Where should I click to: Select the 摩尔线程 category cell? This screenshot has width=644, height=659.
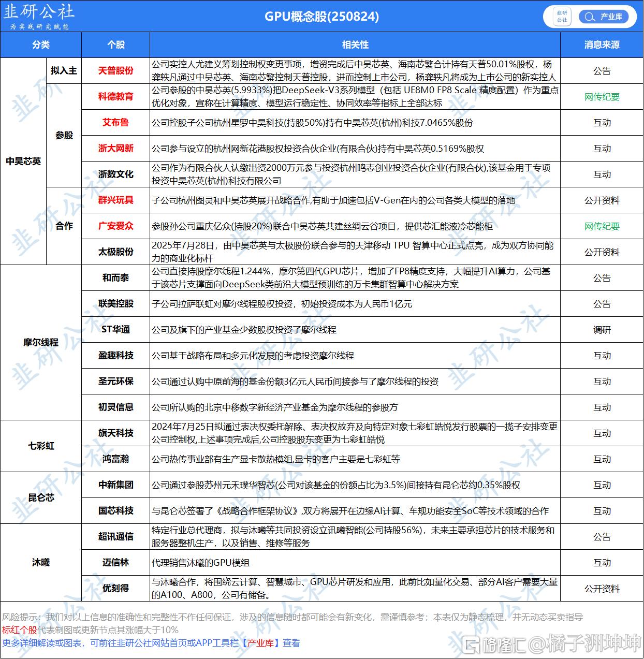(x=41, y=342)
